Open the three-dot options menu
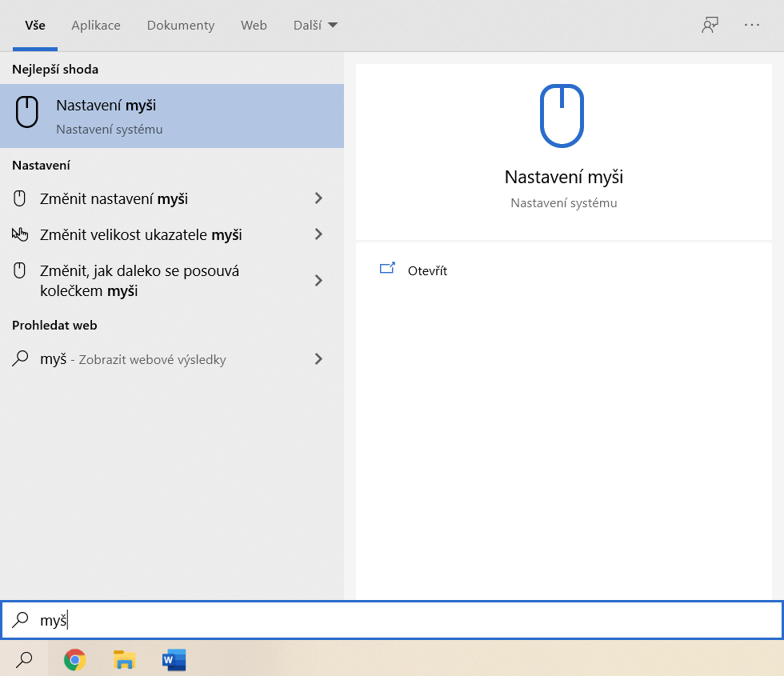This screenshot has height=676, width=784. click(751, 25)
